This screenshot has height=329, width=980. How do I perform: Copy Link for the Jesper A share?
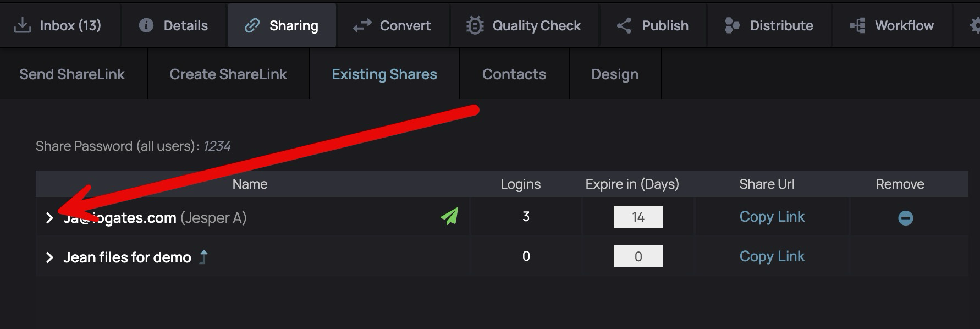tap(772, 217)
